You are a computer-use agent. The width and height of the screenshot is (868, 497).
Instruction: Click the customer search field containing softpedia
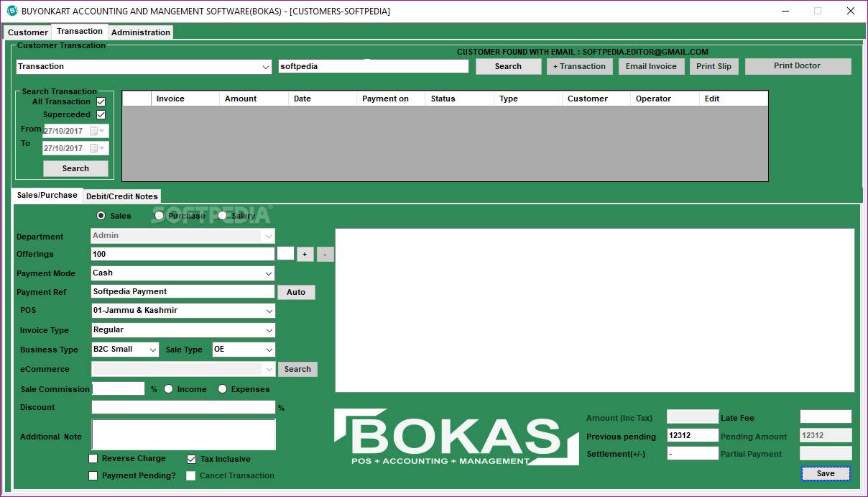tap(373, 66)
